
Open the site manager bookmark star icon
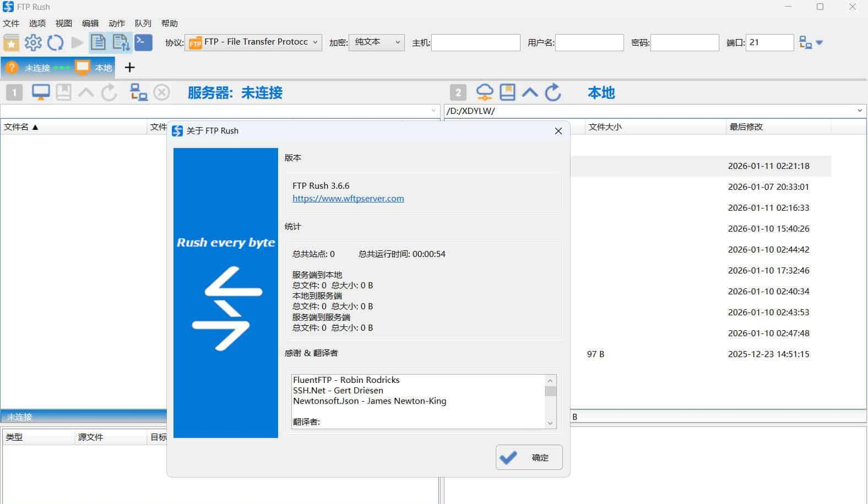[11, 42]
